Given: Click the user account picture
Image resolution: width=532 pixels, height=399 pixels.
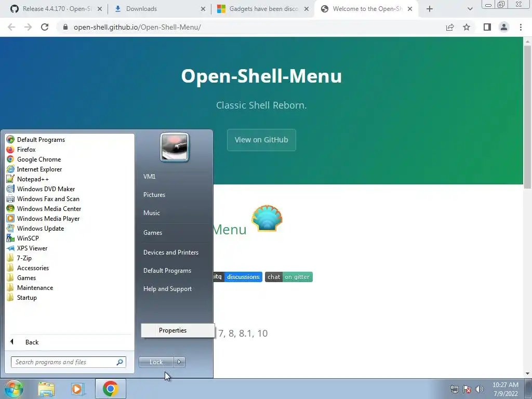Looking at the screenshot, I should [175, 147].
